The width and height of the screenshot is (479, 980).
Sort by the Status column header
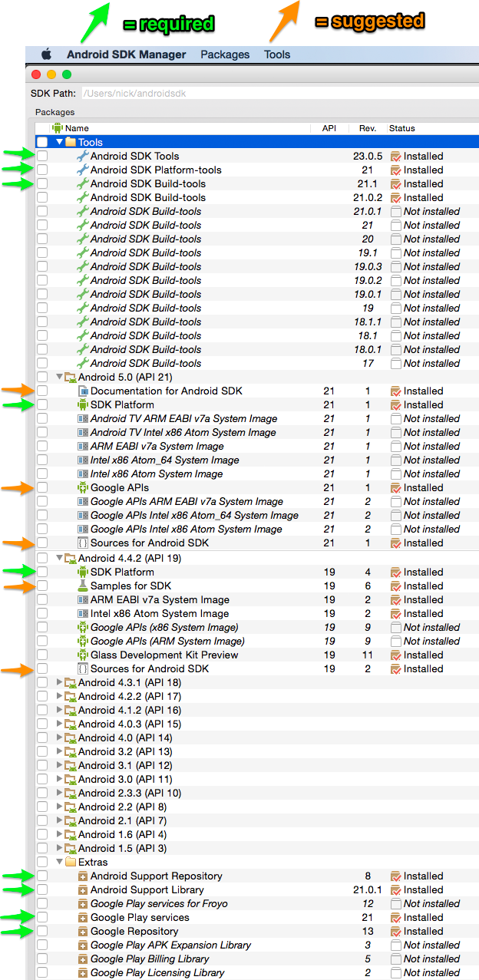pyautogui.click(x=401, y=128)
